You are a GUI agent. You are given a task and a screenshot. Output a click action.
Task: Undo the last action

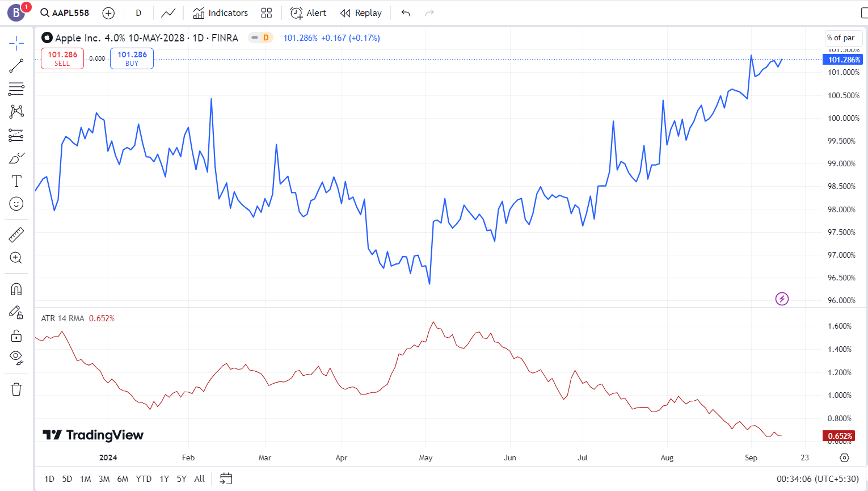click(406, 13)
